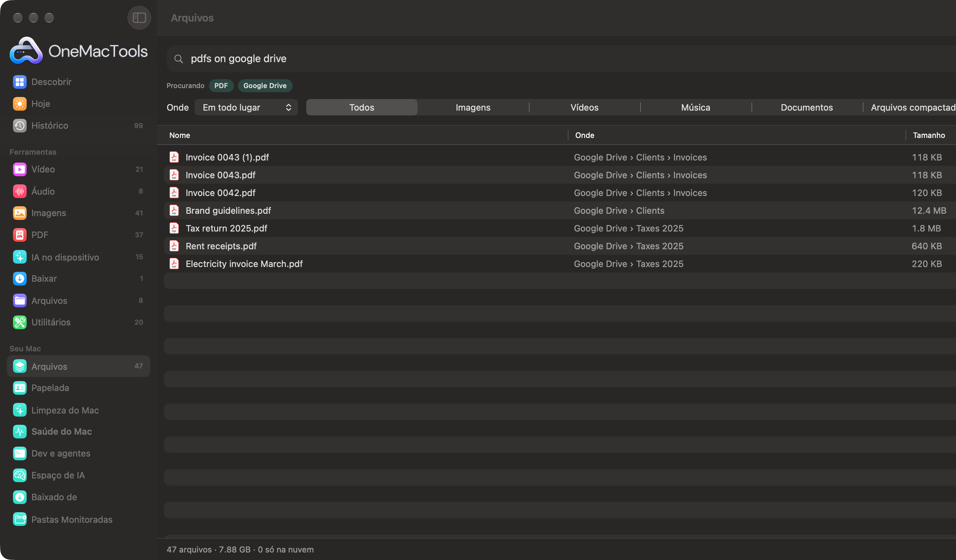Viewport: 956px width, 560px height.
Task: Open the Vídeo tools icon
Action: pos(20,169)
